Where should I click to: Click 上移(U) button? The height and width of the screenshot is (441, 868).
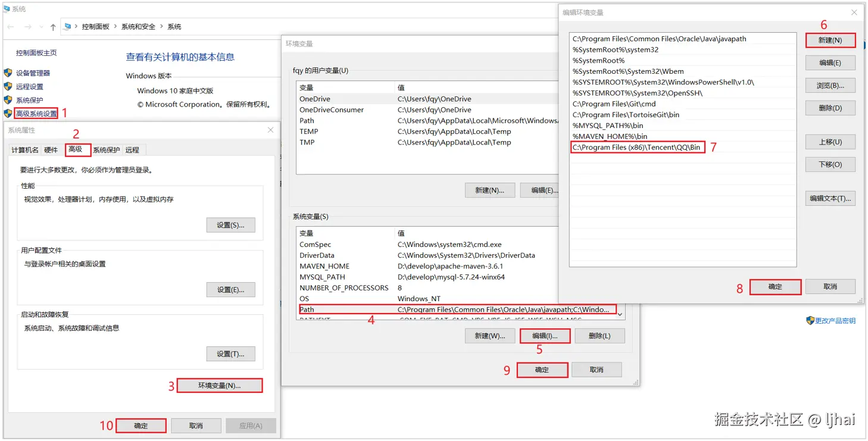click(830, 142)
